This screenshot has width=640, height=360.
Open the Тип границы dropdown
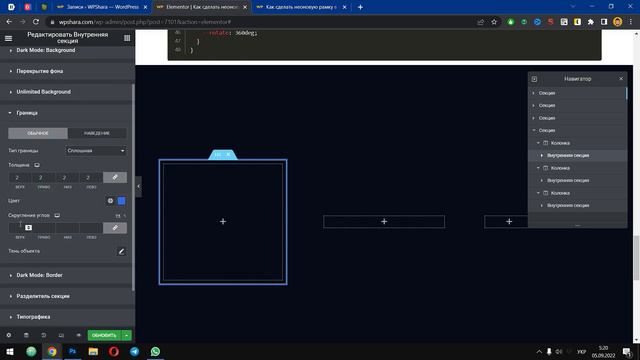(x=96, y=151)
